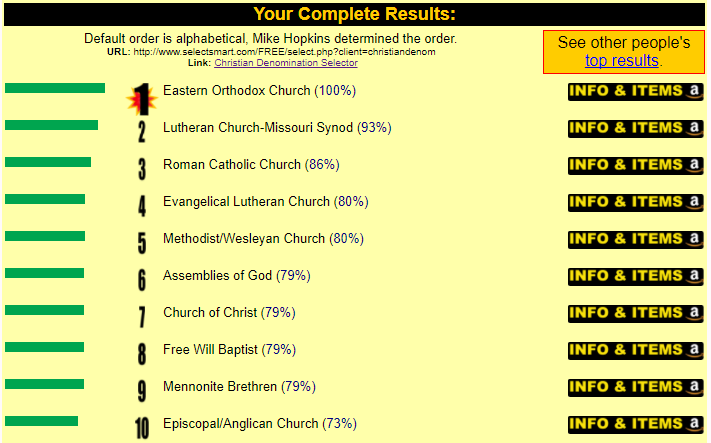Click the green bar for Eastern Orthodox Church
Viewport: 711px width, 443px height.
pos(55,88)
